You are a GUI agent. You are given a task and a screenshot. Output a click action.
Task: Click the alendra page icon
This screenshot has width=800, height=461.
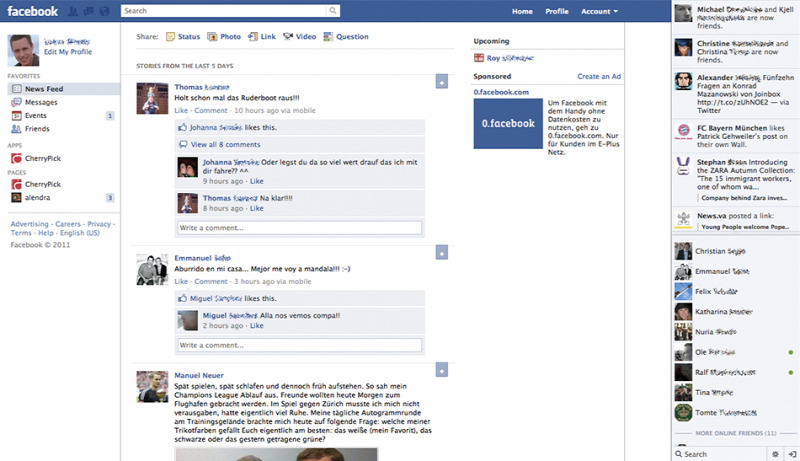16,197
